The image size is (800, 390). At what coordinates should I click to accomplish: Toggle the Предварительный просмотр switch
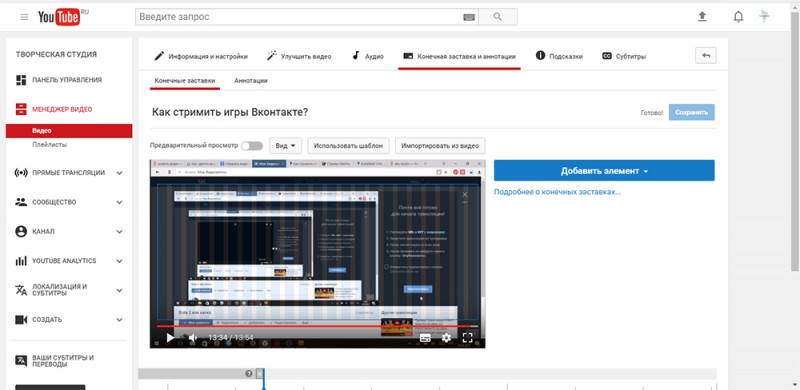[252, 145]
